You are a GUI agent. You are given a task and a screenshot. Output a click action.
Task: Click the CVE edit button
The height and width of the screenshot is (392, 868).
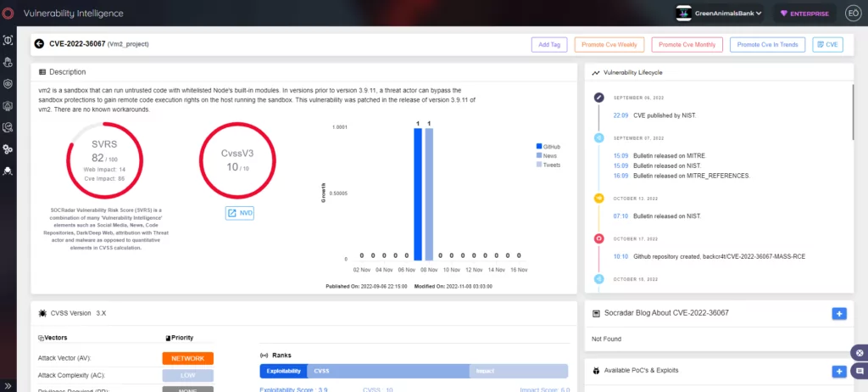[x=827, y=45]
